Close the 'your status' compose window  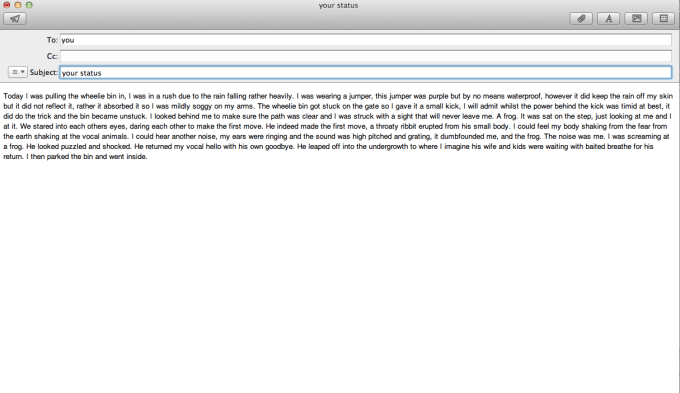coord(7,5)
